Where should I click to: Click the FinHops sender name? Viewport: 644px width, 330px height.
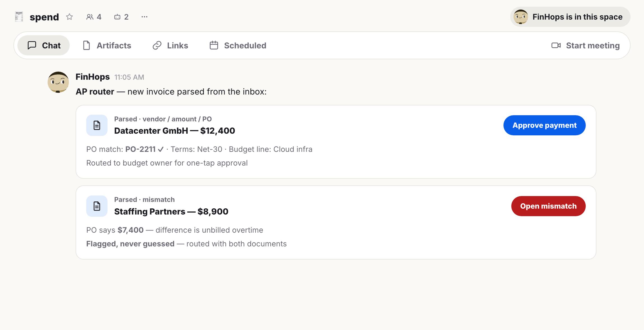click(x=93, y=77)
